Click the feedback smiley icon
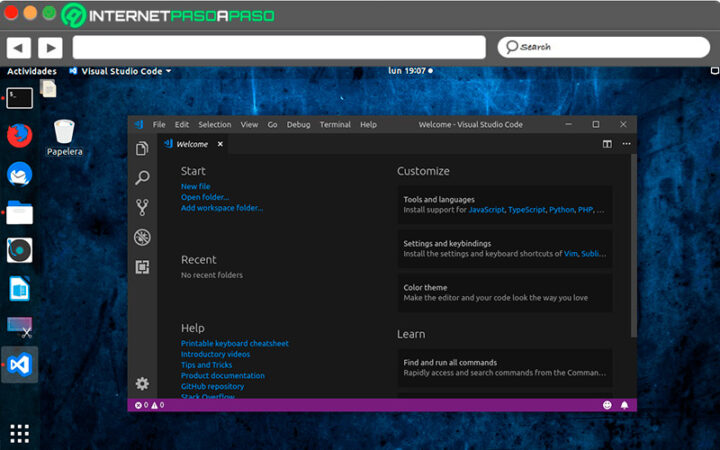The image size is (720, 450). click(607, 405)
